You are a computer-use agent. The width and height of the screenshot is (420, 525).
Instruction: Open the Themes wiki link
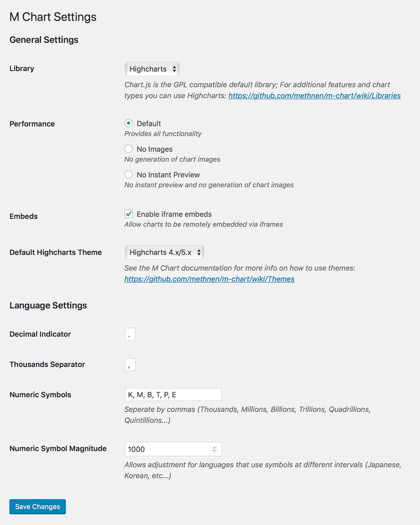point(209,279)
